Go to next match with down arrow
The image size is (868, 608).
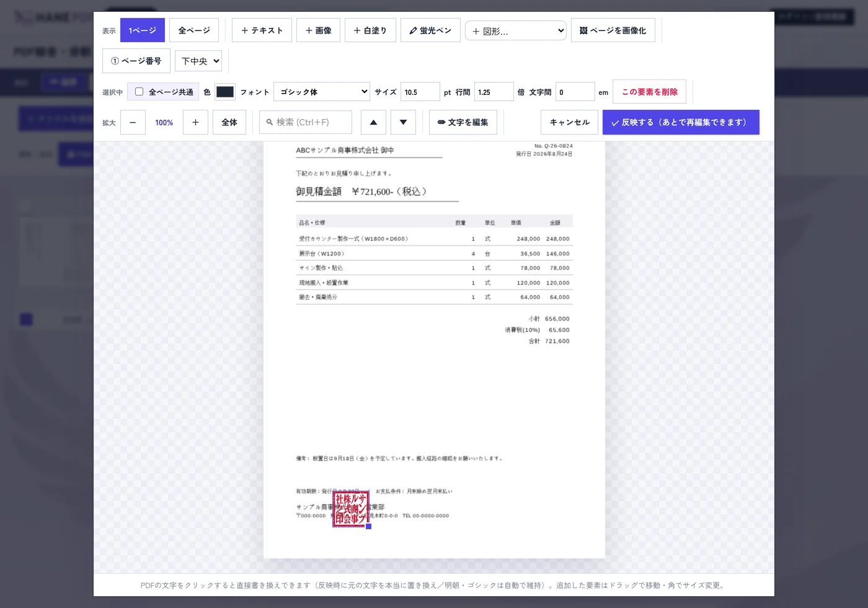pyautogui.click(x=403, y=122)
